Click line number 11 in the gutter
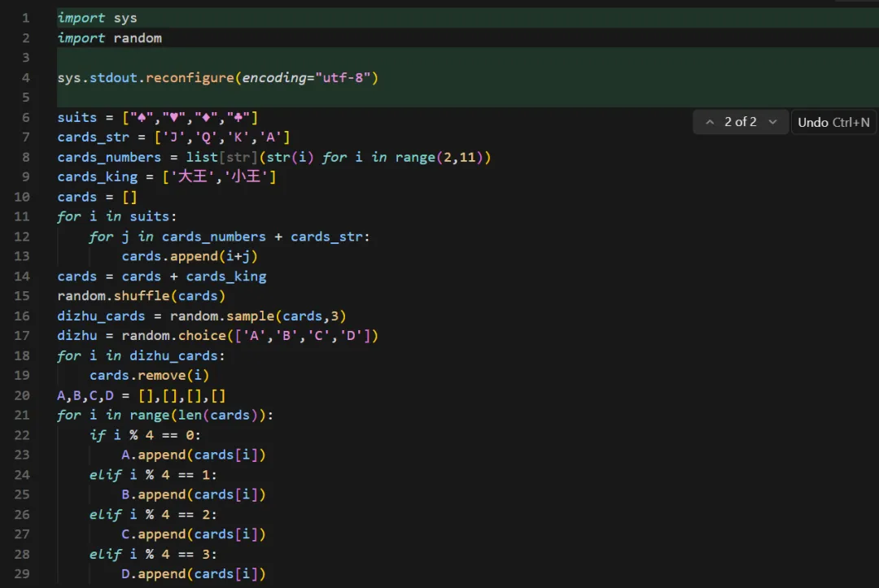 pos(22,216)
